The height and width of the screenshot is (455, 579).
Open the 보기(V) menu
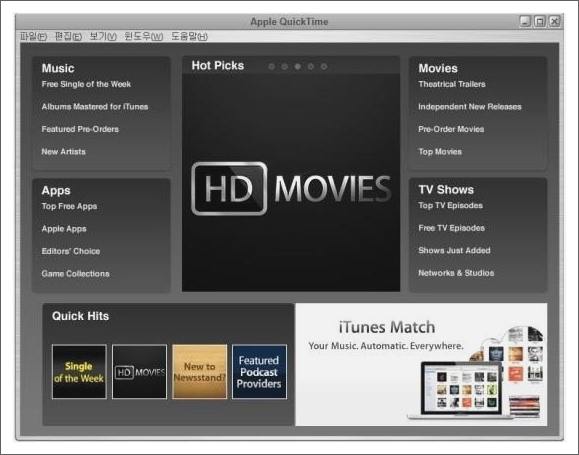pyautogui.click(x=103, y=36)
